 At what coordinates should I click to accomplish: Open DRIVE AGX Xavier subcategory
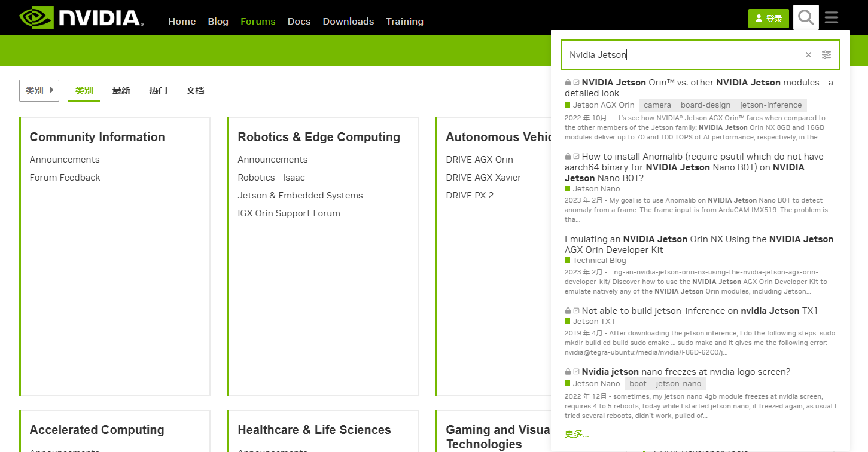tap(483, 178)
